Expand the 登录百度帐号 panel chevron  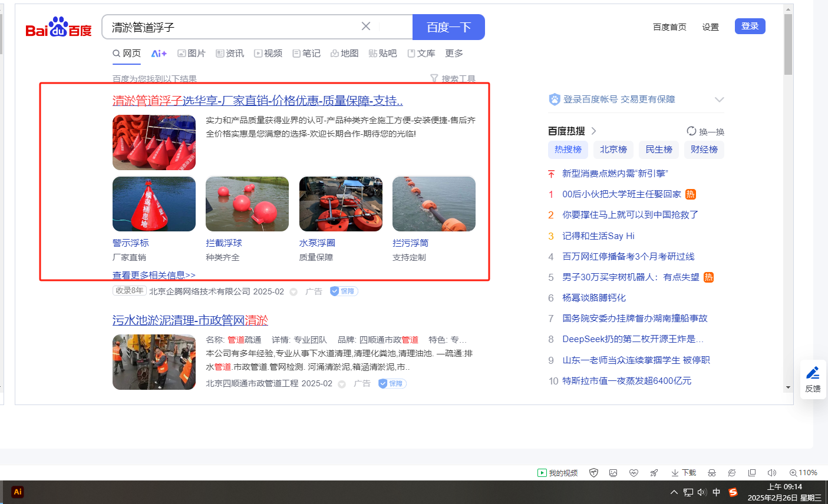coord(719,100)
